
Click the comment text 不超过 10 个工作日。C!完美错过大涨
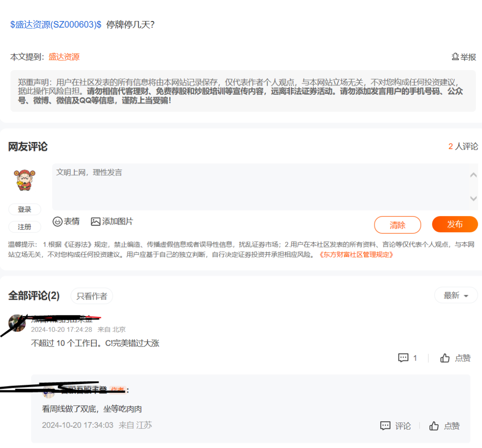[x=95, y=343]
